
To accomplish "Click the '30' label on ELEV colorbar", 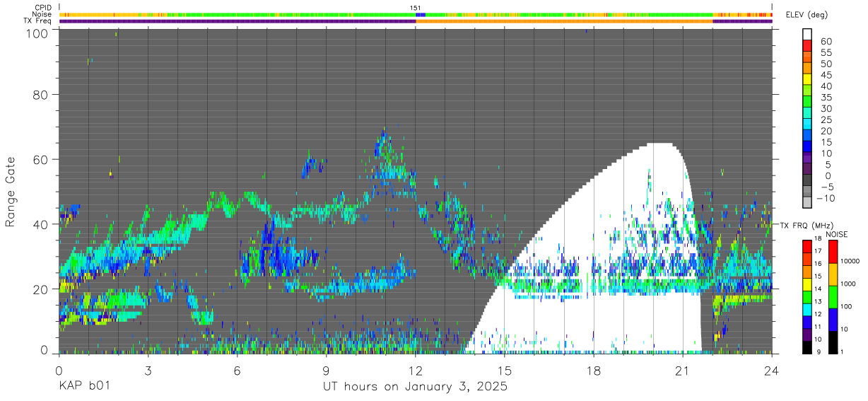I will (x=825, y=108).
